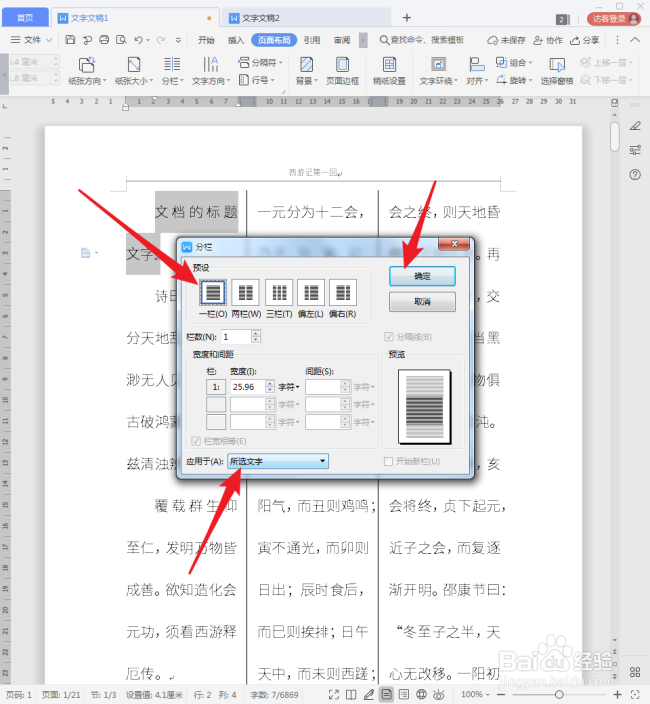Open the 插入 Insert ribbon tab
650x704 pixels.
(x=236, y=40)
